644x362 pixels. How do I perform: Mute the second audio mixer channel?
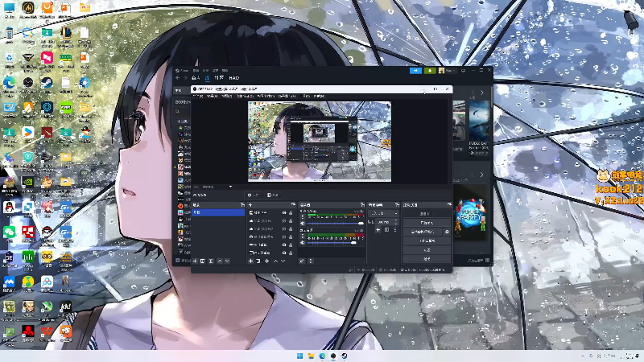click(x=303, y=243)
